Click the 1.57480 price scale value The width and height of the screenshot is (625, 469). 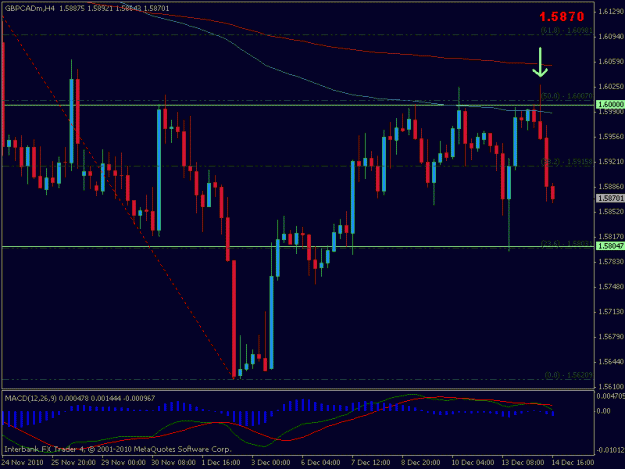[x=611, y=287]
